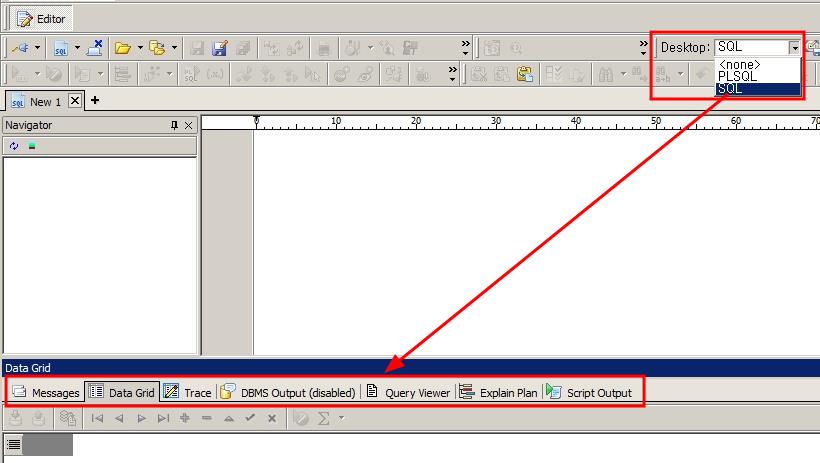Click the refresh icon in Navigator panel
The width and height of the screenshot is (820, 463).
(x=14, y=146)
